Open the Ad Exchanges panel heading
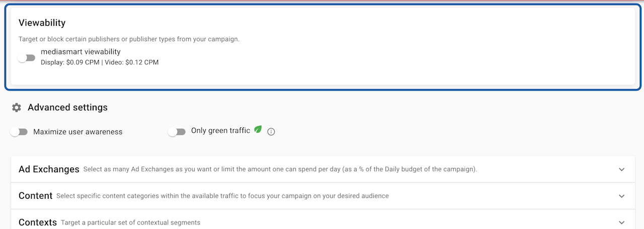Screen dimensions: 644x229 click(49, 170)
